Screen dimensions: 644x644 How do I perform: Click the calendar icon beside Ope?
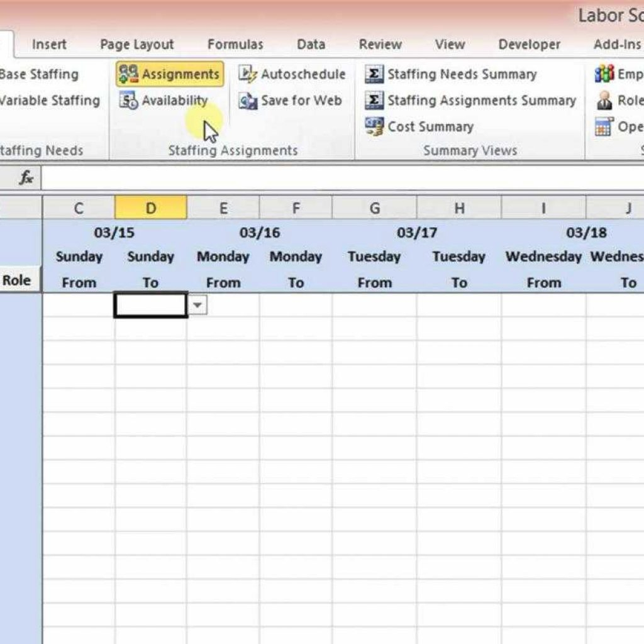coord(604,126)
